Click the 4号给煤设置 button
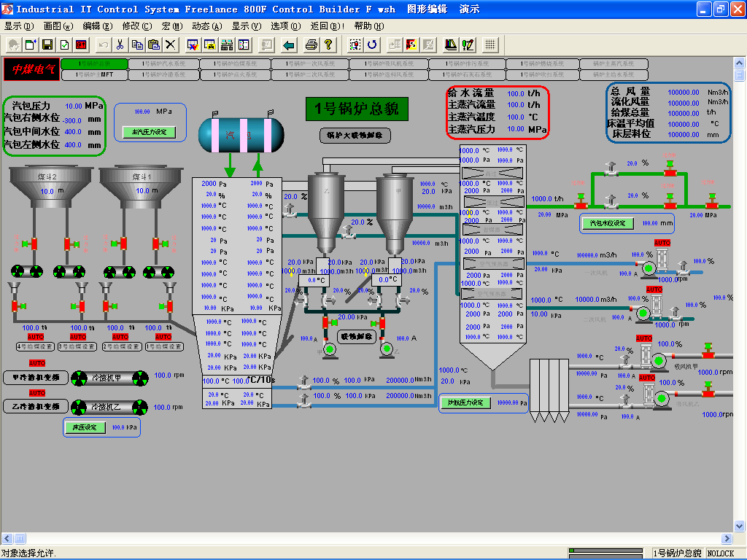The width and height of the screenshot is (747, 560). [36, 346]
